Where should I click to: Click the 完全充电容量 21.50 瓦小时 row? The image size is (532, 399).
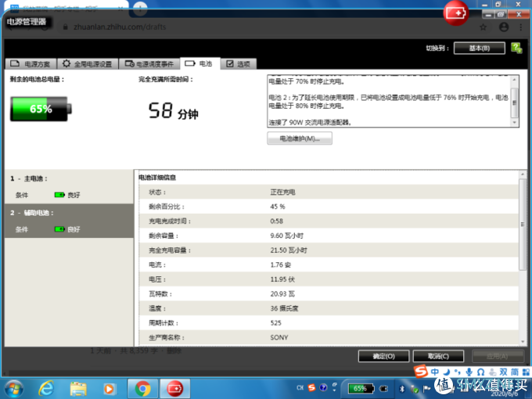[x=329, y=250]
